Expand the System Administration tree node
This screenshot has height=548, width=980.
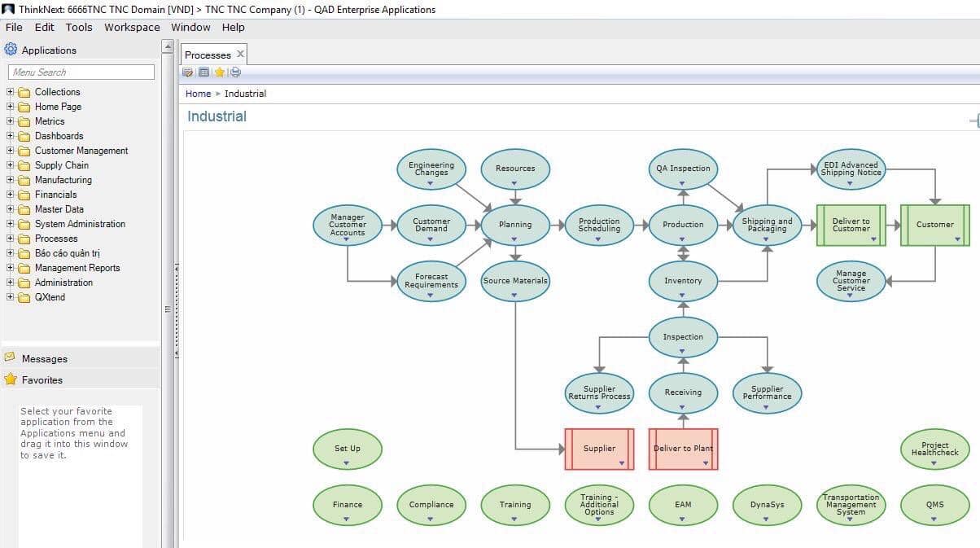[11, 224]
